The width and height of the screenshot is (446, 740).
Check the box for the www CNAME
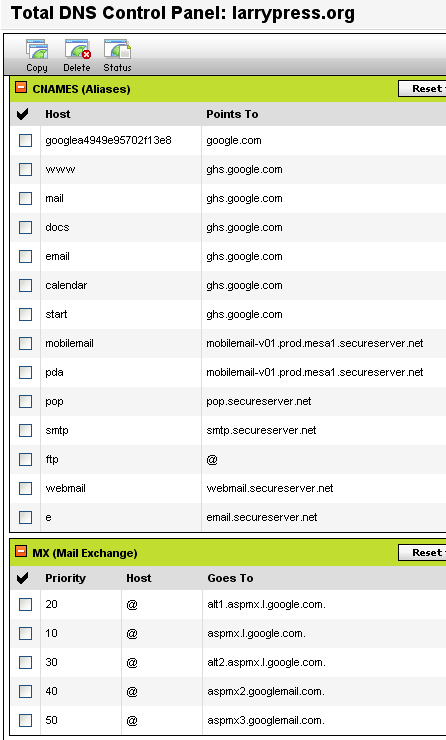coord(25,169)
